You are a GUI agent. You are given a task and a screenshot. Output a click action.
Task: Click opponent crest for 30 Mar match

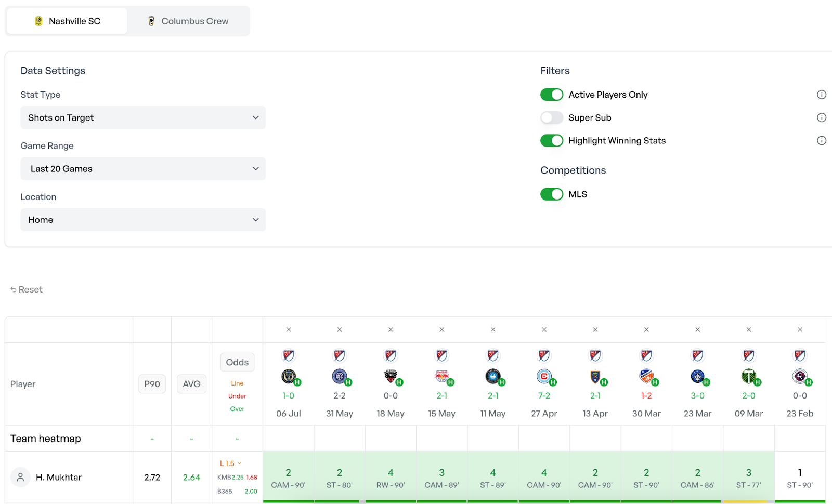point(646,376)
